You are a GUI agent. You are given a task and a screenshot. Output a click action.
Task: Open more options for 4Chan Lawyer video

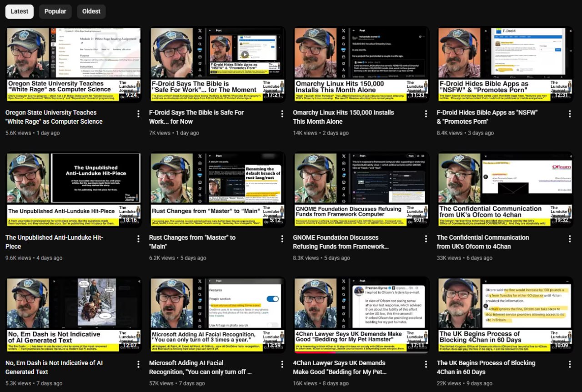click(x=426, y=364)
